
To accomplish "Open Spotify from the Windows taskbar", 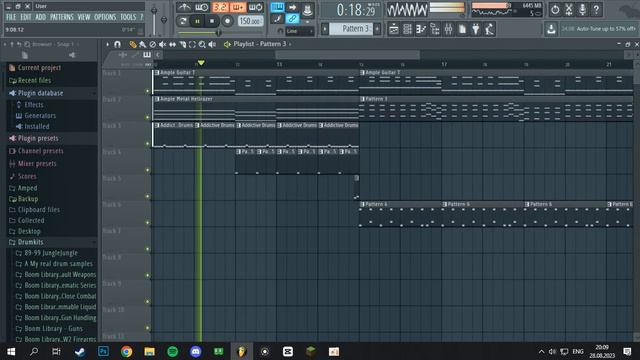I will pyautogui.click(x=173, y=351).
